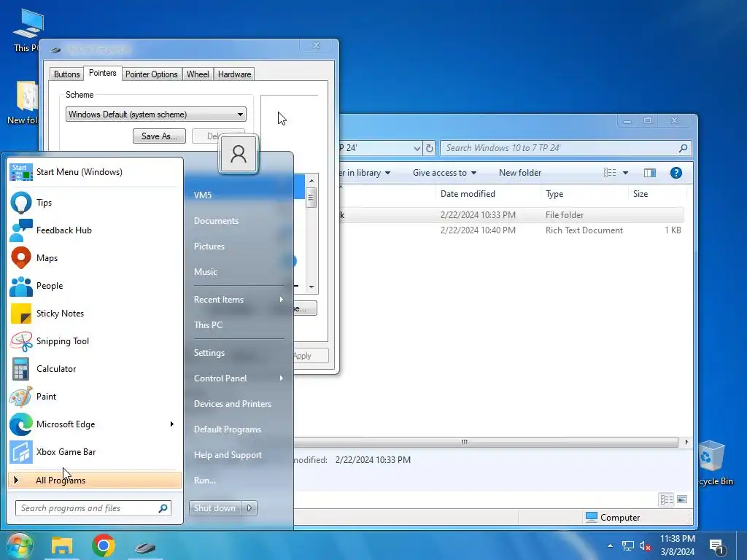
Task: Refresh the Explorer address bar
Action: click(429, 148)
